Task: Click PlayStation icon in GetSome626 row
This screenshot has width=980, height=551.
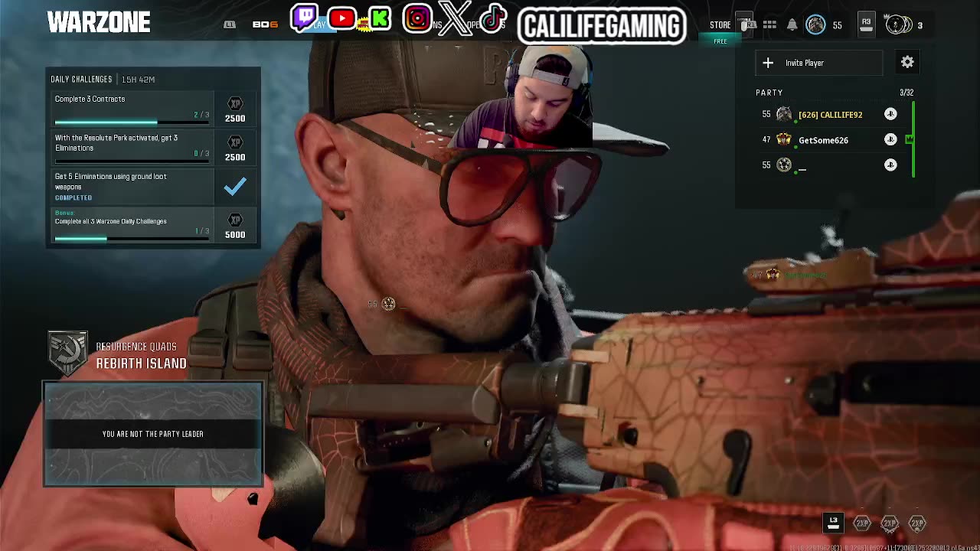Action: tap(890, 139)
